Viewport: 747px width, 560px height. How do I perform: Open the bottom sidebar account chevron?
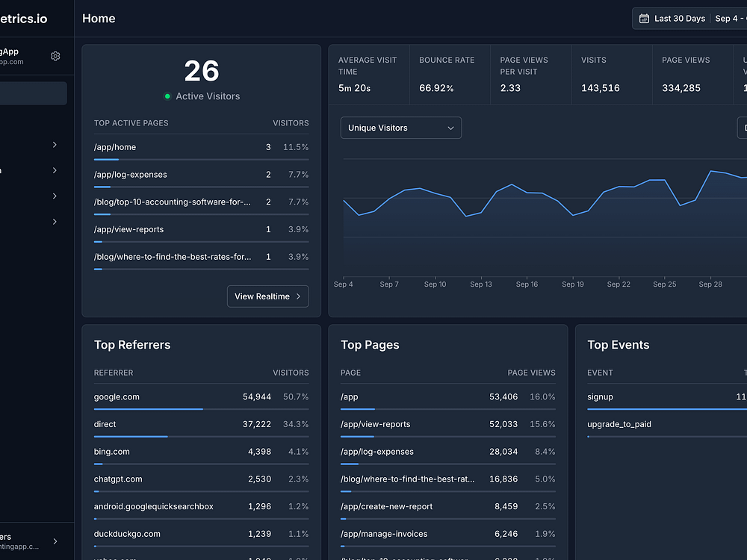click(x=55, y=541)
